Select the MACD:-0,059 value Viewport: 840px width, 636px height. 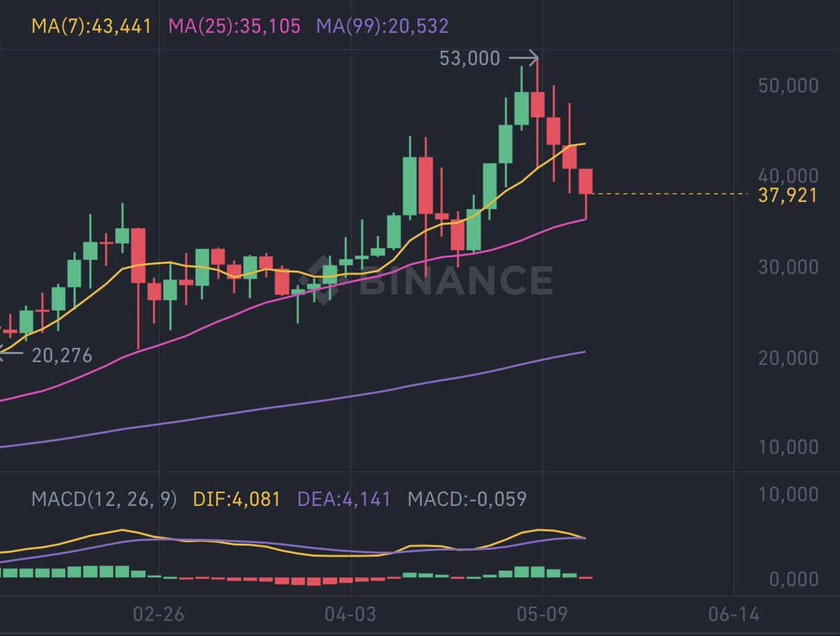[467, 500]
